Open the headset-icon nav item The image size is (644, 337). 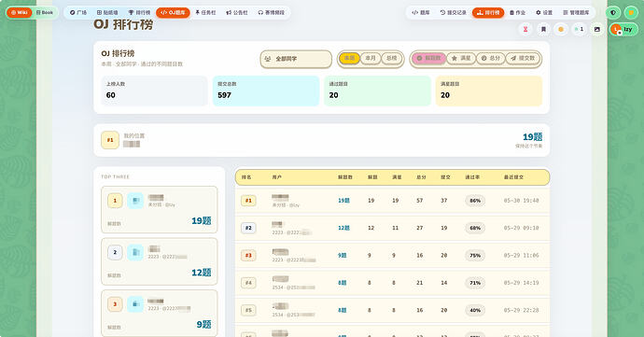click(271, 13)
